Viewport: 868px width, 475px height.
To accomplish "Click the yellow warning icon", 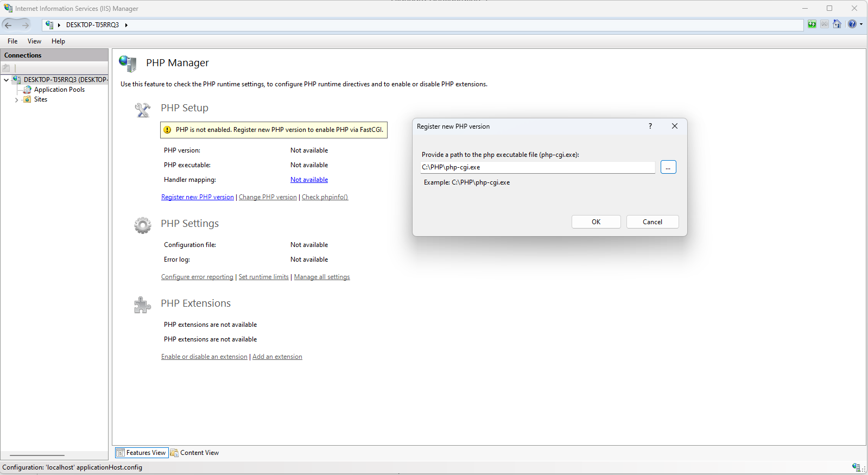I will 168,130.
